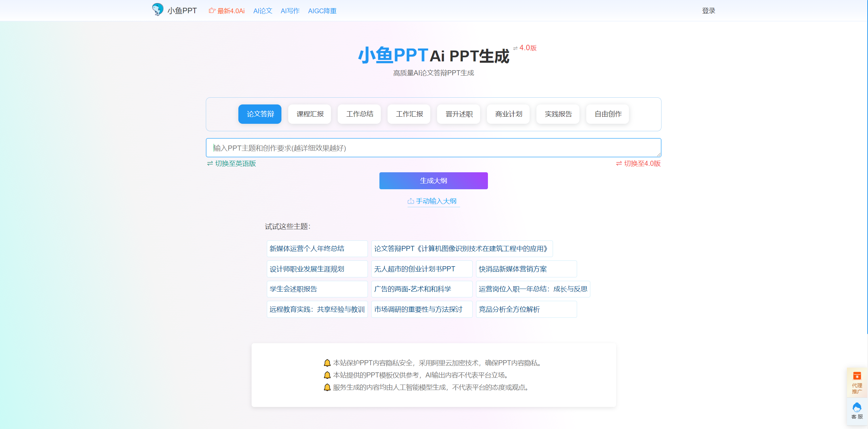868x429 pixels.
Task: Click the notice 本站保护PPT内容隐私安全
Action: pos(433,363)
